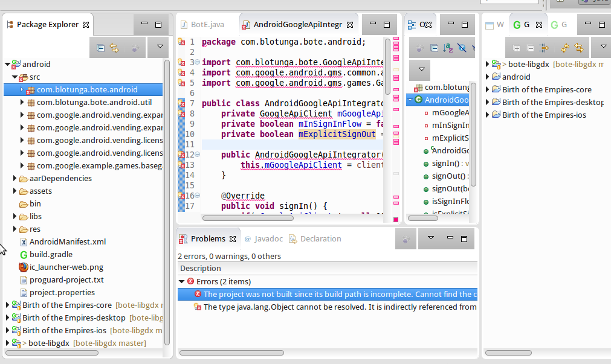Open the Package Explorer view menu dropdown

(160, 46)
